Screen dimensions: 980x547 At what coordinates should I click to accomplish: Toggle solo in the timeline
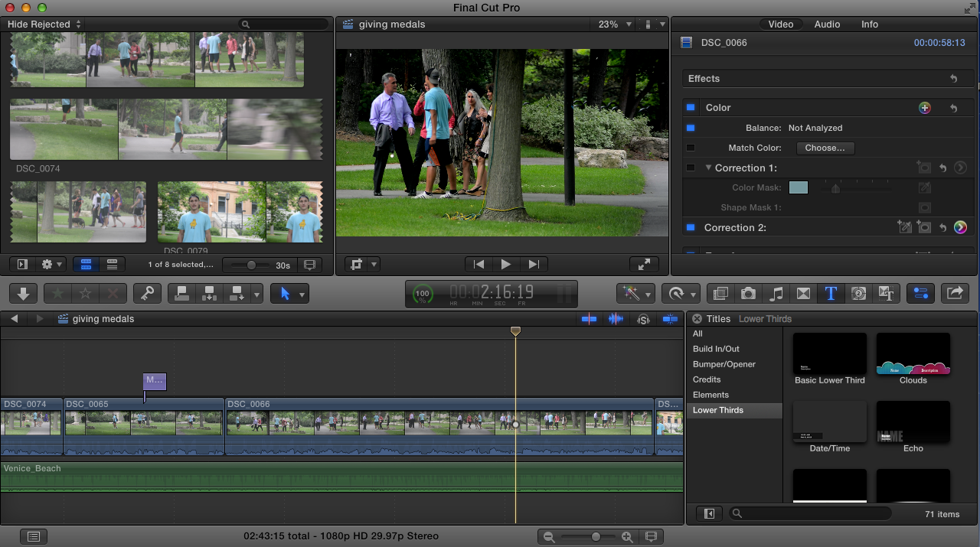pyautogui.click(x=644, y=319)
